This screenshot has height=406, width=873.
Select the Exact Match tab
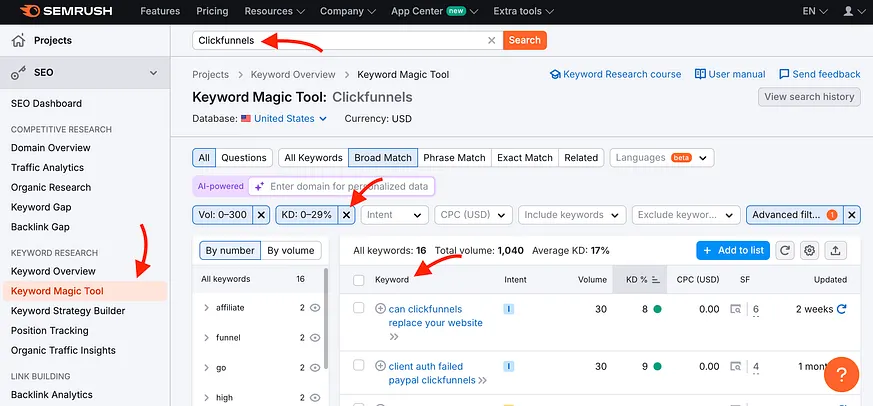click(524, 158)
